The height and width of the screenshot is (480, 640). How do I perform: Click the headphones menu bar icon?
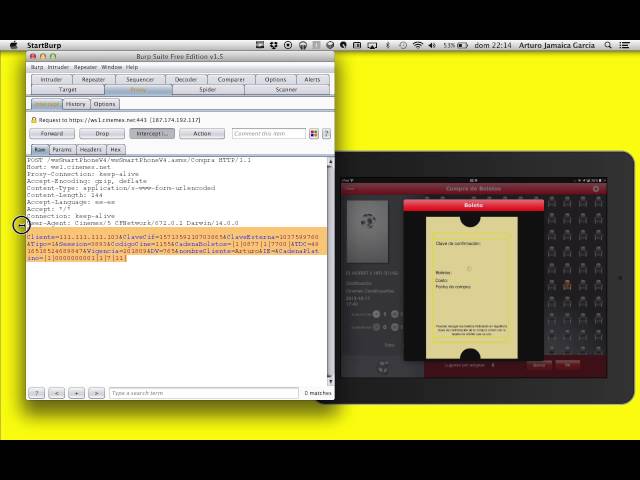302,45
